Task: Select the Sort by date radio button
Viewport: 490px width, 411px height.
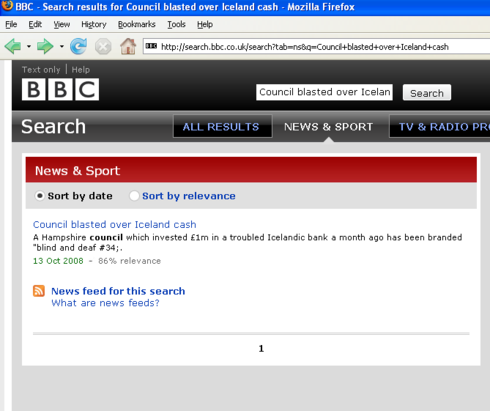Action: (x=40, y=196)
